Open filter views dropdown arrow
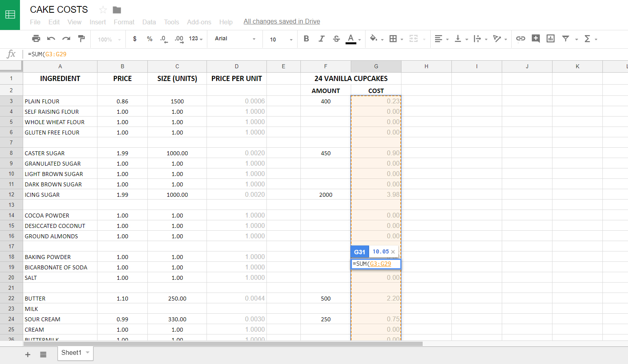 coord(576,39)
